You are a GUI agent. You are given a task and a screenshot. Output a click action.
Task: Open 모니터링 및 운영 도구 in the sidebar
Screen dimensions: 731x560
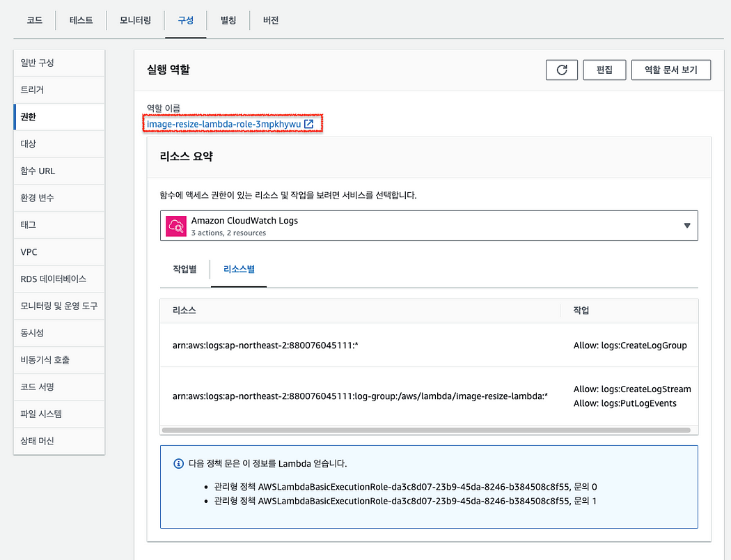click(x=59, y=306)
